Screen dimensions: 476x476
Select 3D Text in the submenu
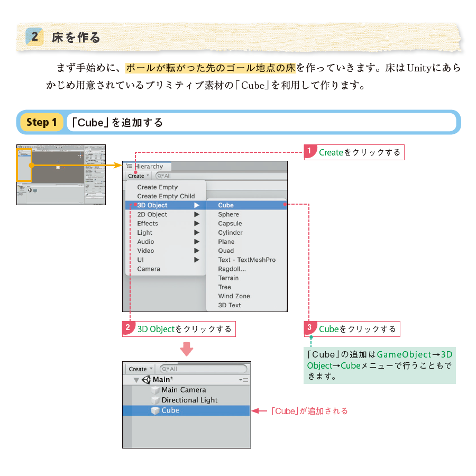coord(246,305)
